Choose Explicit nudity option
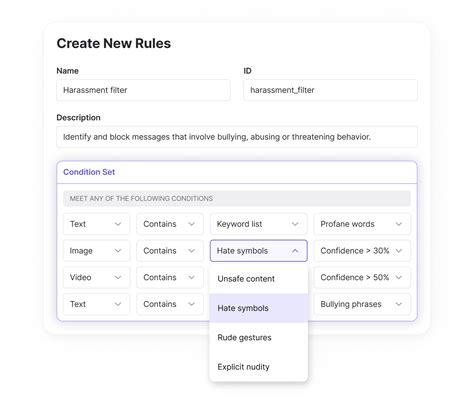This screenshot has width=474, height=398. [259, 367]
